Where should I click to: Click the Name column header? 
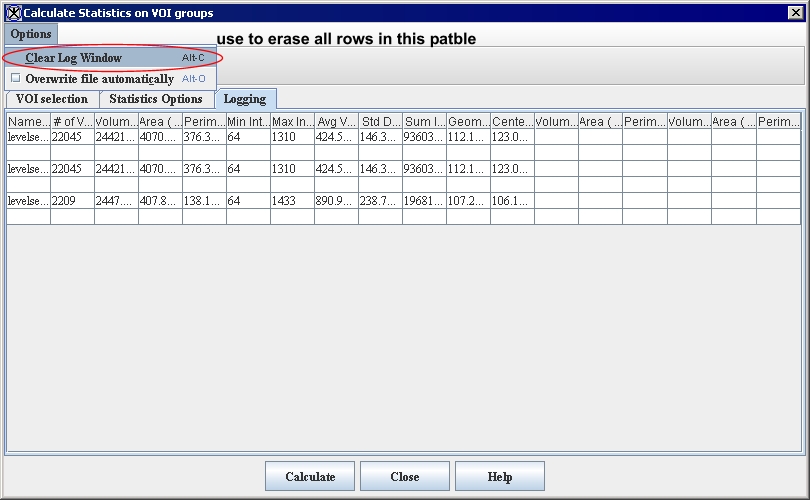tap(29, 121)
